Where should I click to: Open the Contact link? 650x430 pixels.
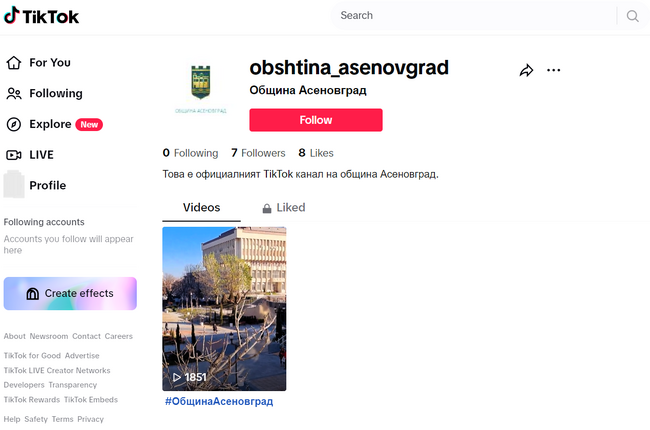tap(86, 336)
